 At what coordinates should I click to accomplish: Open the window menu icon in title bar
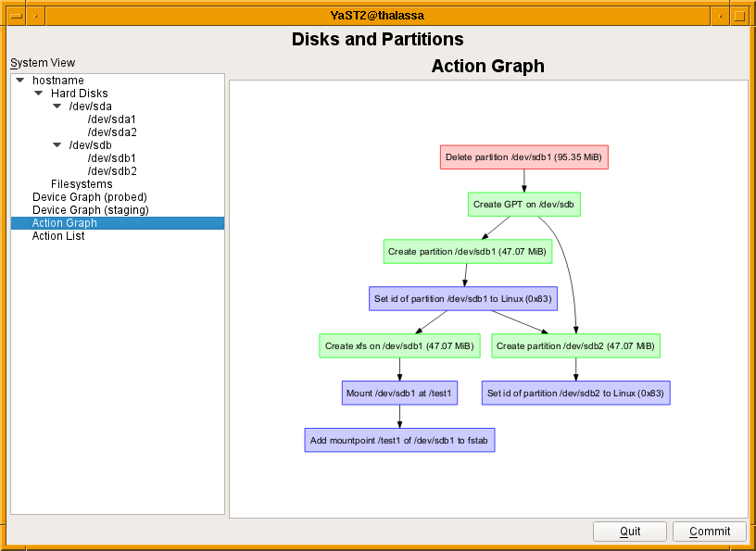[x=16, y=16]
